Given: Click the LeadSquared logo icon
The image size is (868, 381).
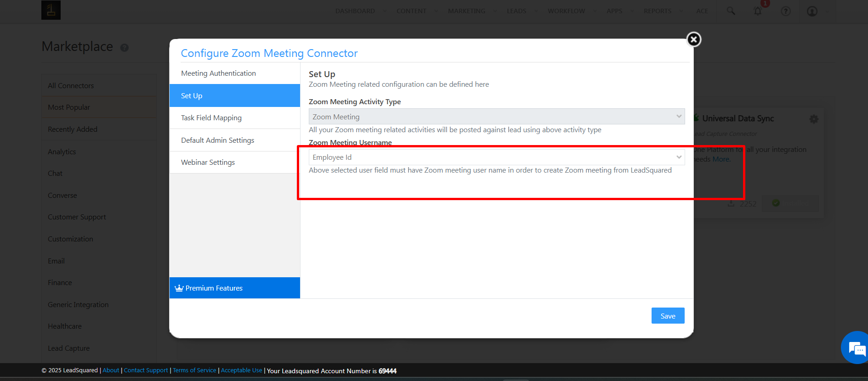Looking at the screenshot, I should tap(51, 10).
